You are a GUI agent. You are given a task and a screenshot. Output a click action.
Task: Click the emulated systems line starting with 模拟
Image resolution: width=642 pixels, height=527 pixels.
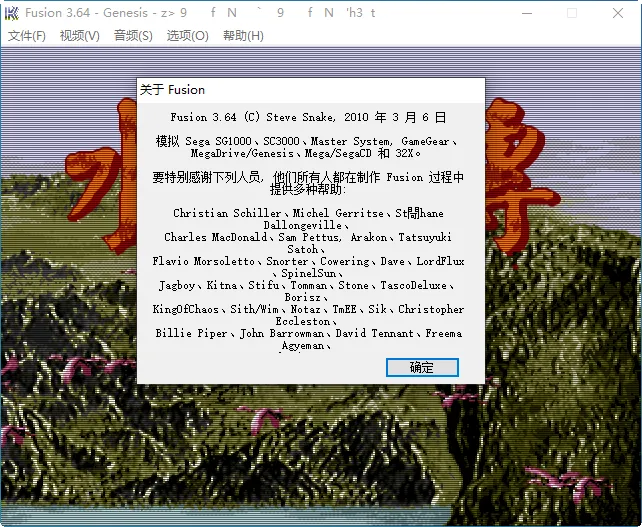308,147
